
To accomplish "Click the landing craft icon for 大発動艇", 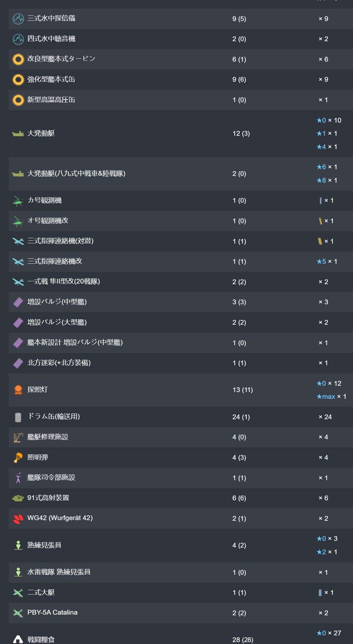I will coord(18,134).
